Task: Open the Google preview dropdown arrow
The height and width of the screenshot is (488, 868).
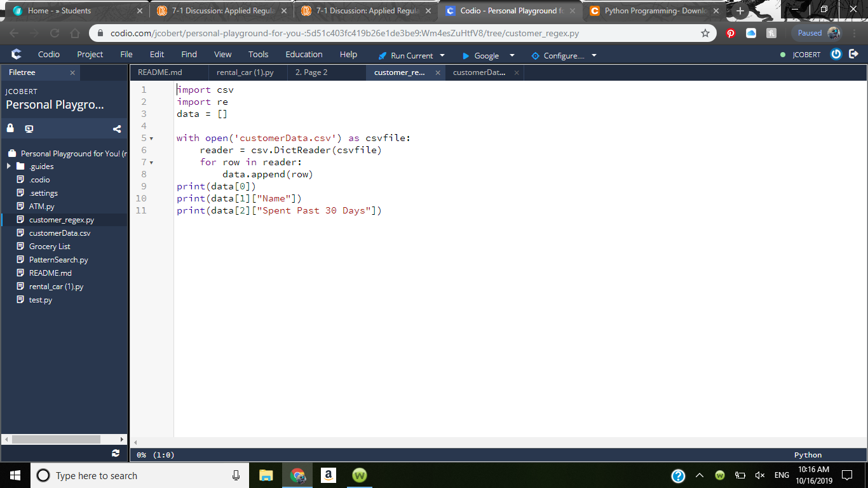Action: 512,56
